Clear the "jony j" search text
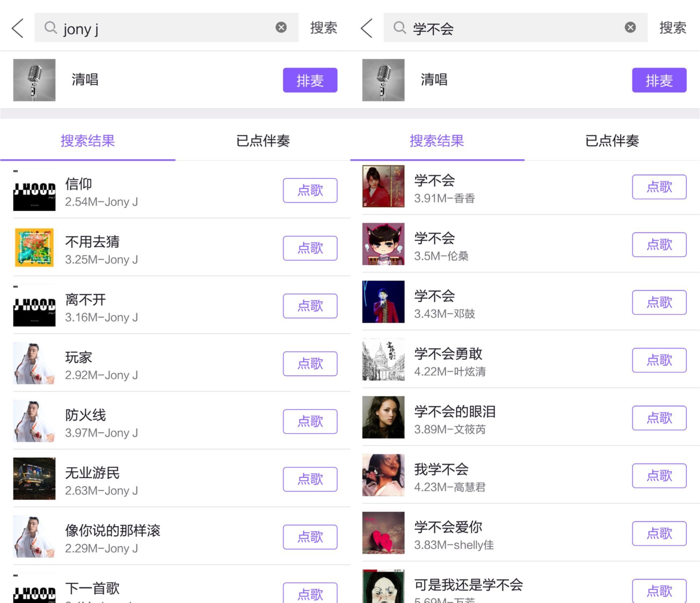The width and height of the screenshot is (700, 603). (x=281, y=27)
